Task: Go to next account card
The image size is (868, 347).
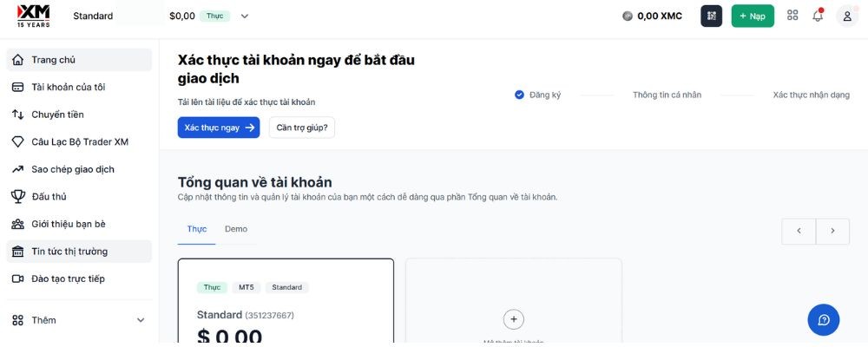Action: tap(833, 231)
